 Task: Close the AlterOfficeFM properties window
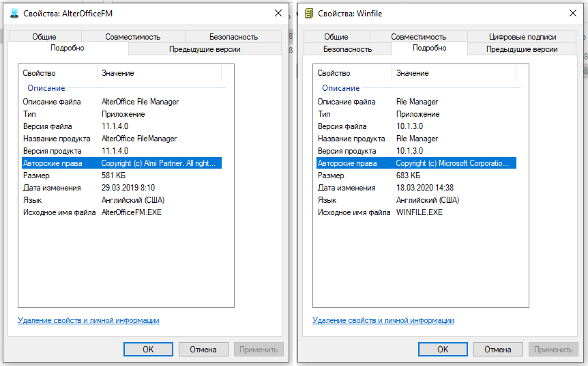click(x=278, y=13)
